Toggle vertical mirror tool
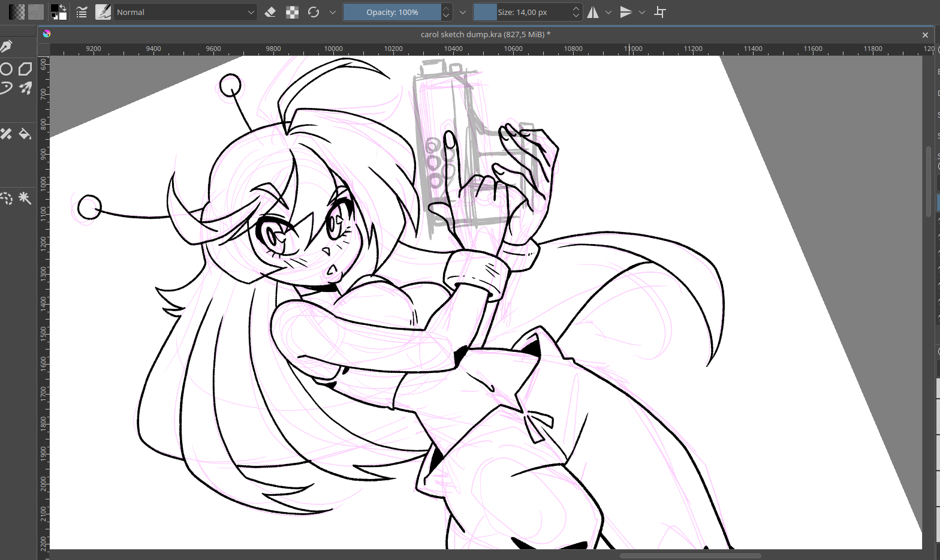This screenshot has height=560, width=940. 626,12
